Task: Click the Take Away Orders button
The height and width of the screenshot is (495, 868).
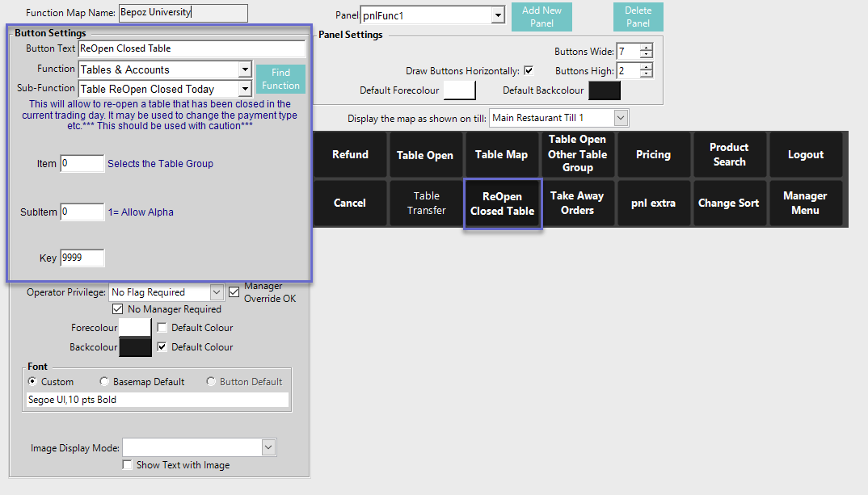Action: tap(577, 203)
